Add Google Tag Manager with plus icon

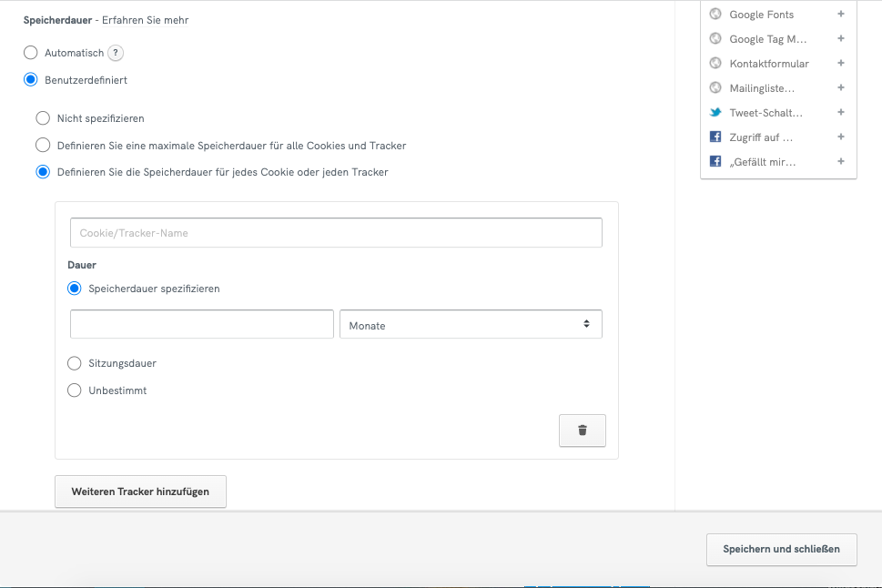(x=840, y=39)
